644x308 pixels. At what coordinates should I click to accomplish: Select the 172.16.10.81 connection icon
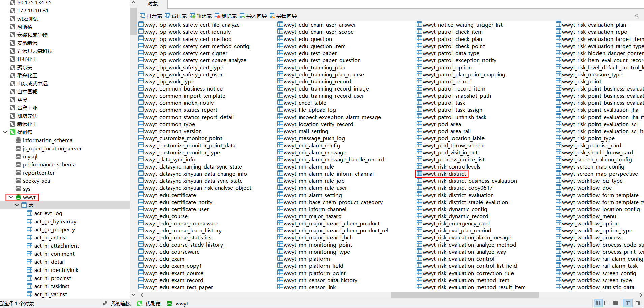pos(12,10)
